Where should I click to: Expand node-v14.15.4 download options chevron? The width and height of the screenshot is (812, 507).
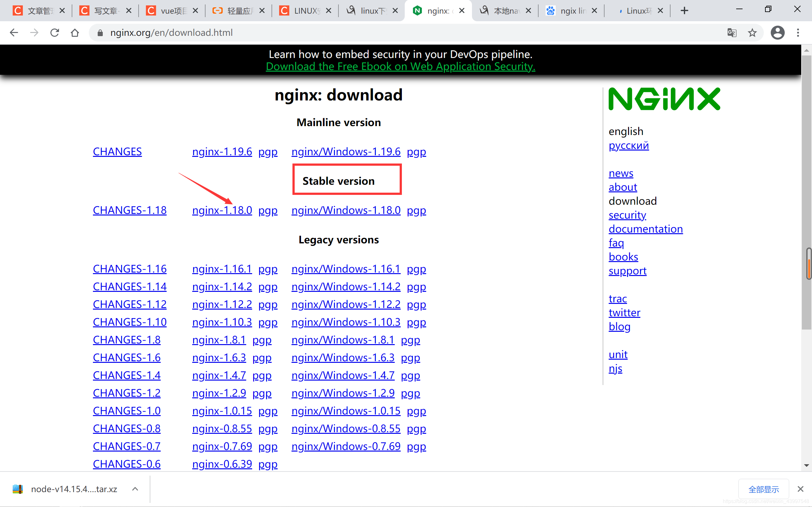135,489
